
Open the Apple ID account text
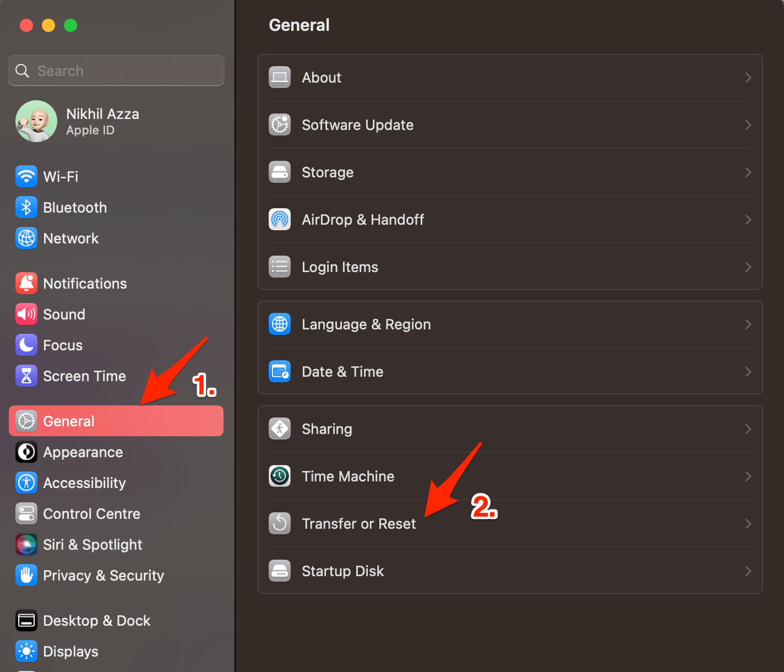[x=90, y=131]
